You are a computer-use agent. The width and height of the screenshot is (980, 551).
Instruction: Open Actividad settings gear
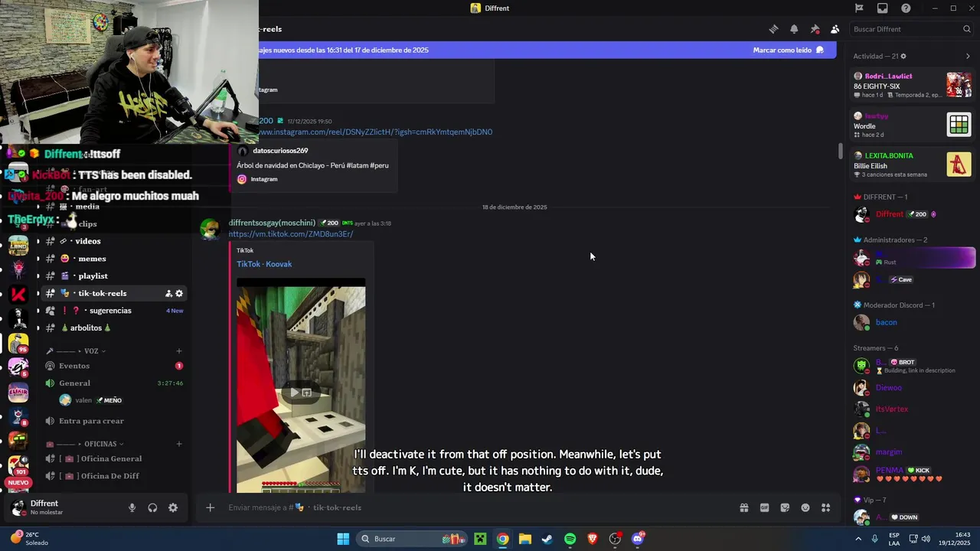903,56
